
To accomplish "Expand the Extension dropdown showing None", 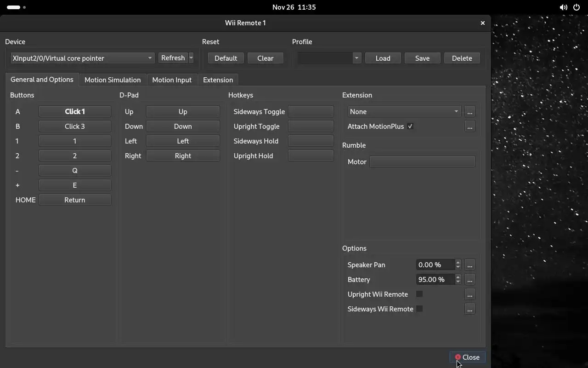I will pos(404,111).
